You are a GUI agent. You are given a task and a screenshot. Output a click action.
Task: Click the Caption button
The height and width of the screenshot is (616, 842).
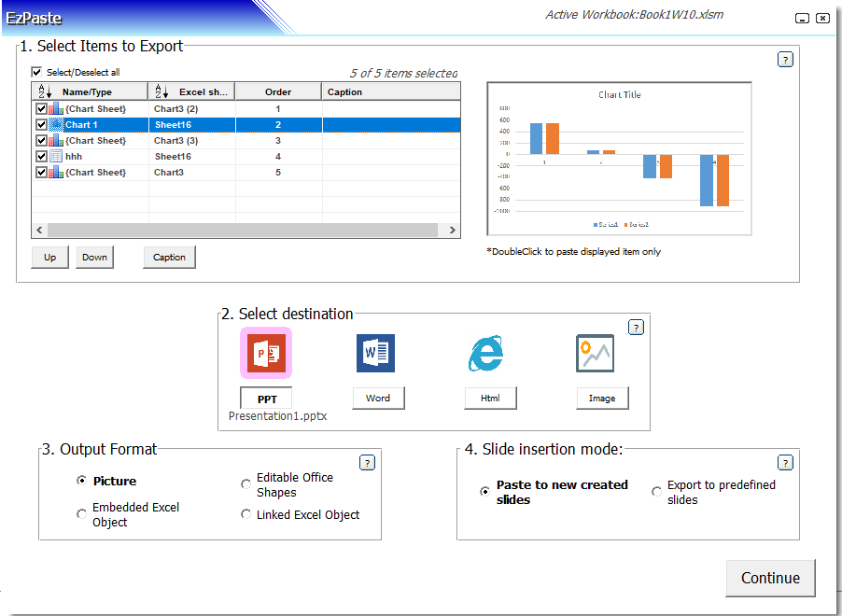169,257
